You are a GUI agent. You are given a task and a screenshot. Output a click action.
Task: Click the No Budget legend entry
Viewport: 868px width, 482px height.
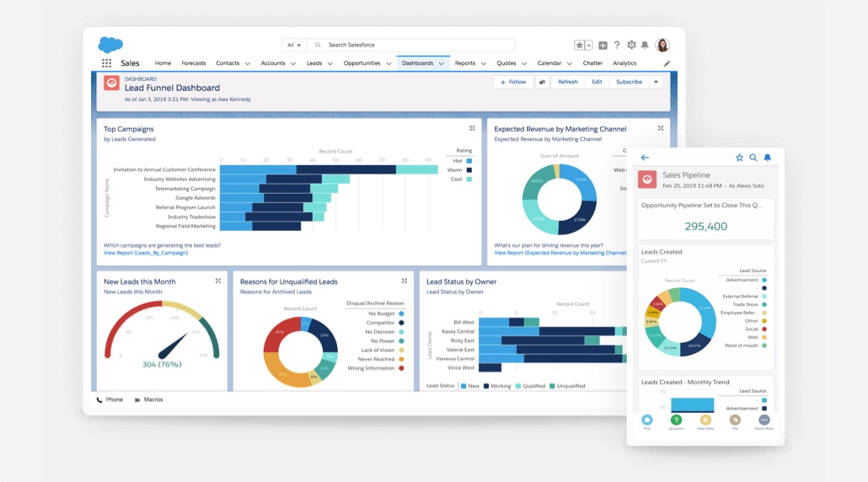coord(386,313)
